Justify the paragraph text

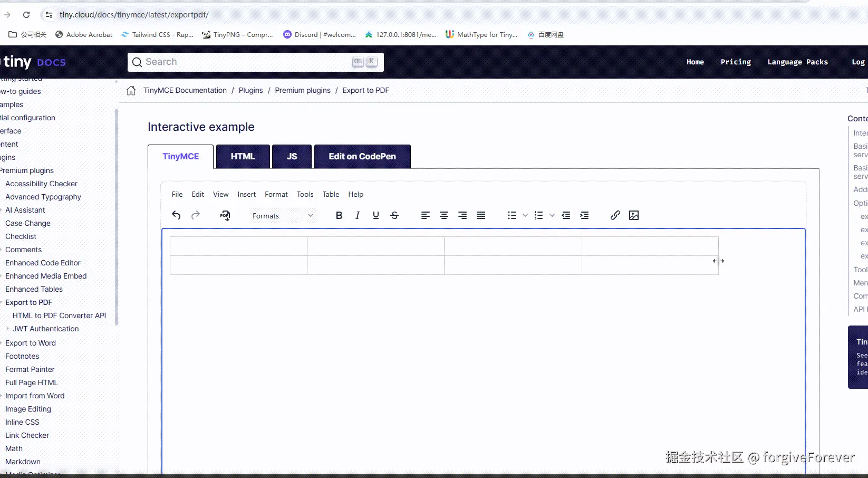(x=481, y=215)
